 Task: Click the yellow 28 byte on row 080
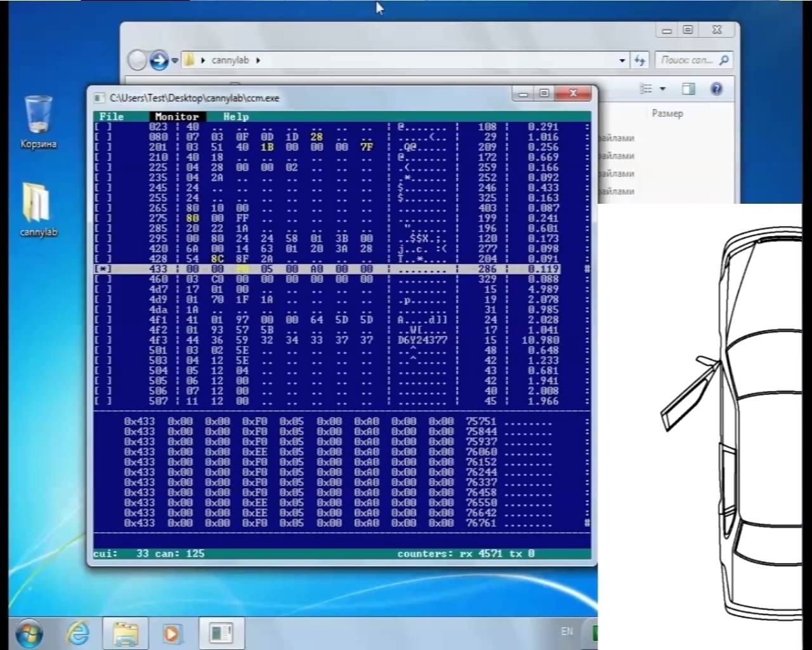(x=317, y=137)
